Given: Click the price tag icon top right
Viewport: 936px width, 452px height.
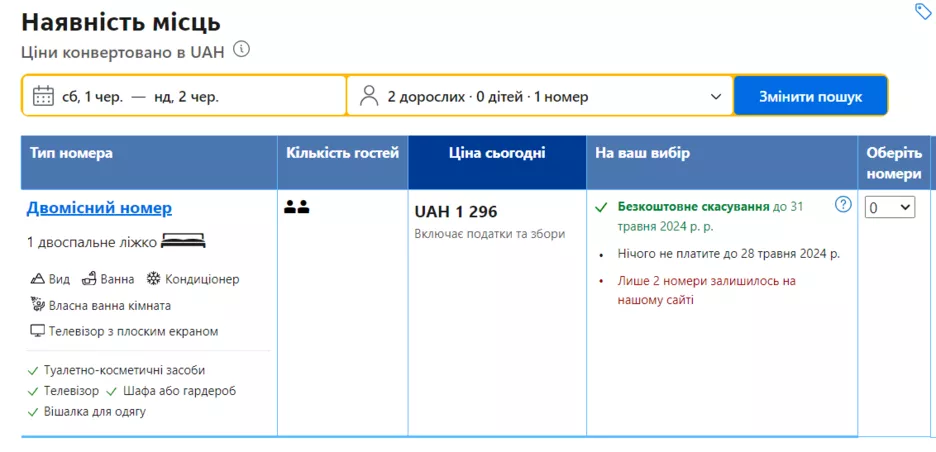Looking at the screenshot, I should click(x=923, y=11).
